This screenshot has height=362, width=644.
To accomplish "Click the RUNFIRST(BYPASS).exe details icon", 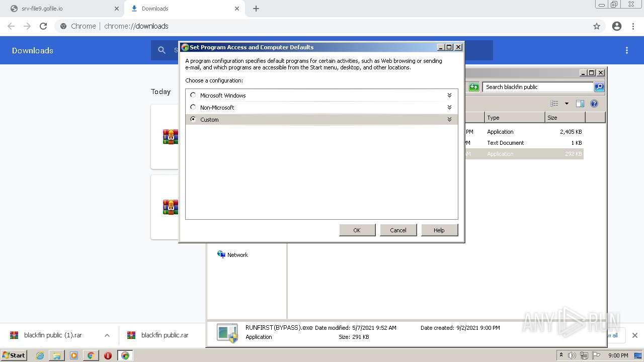I will (227, 333).
